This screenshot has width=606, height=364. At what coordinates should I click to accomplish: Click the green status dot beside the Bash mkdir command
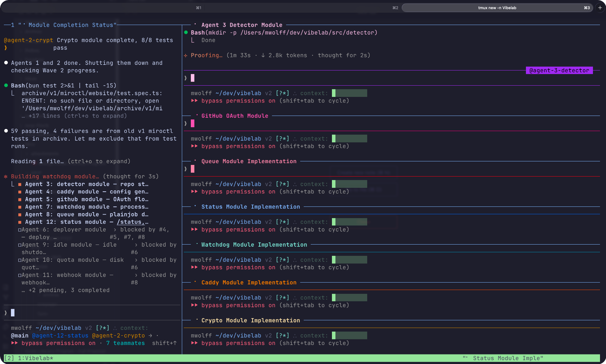(x=186, y=32)
